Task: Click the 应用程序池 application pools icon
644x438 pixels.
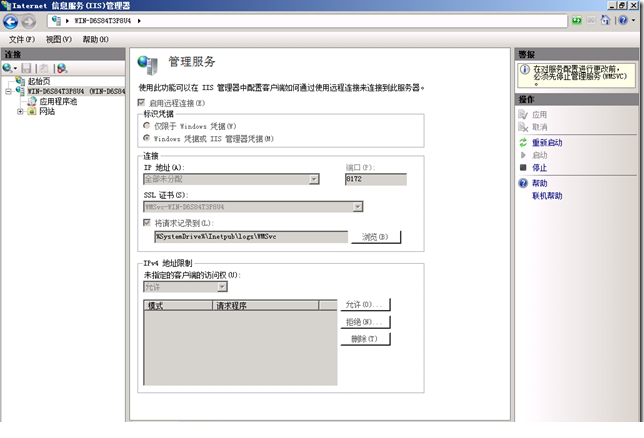Action: click(32, 101)
